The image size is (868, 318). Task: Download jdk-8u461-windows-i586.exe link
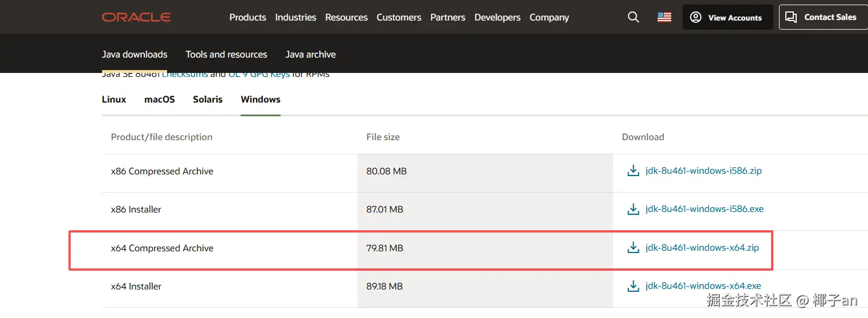(704, 209)
